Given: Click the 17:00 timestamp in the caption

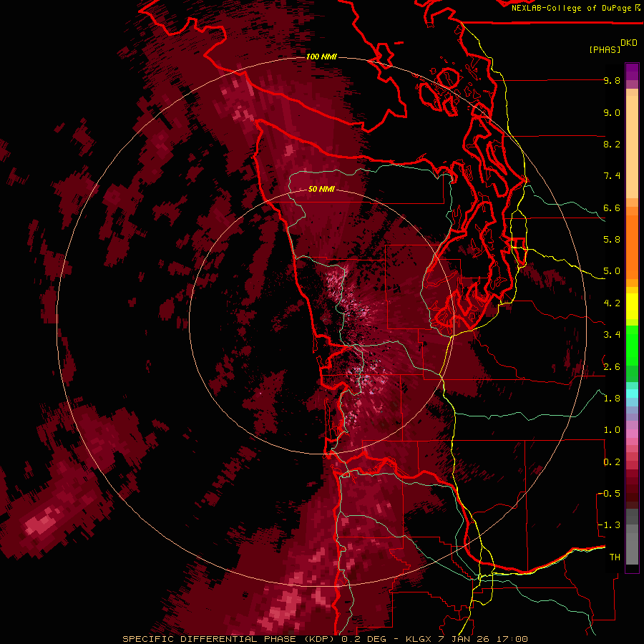Looking at the screenshot, I should click(512, 639).
